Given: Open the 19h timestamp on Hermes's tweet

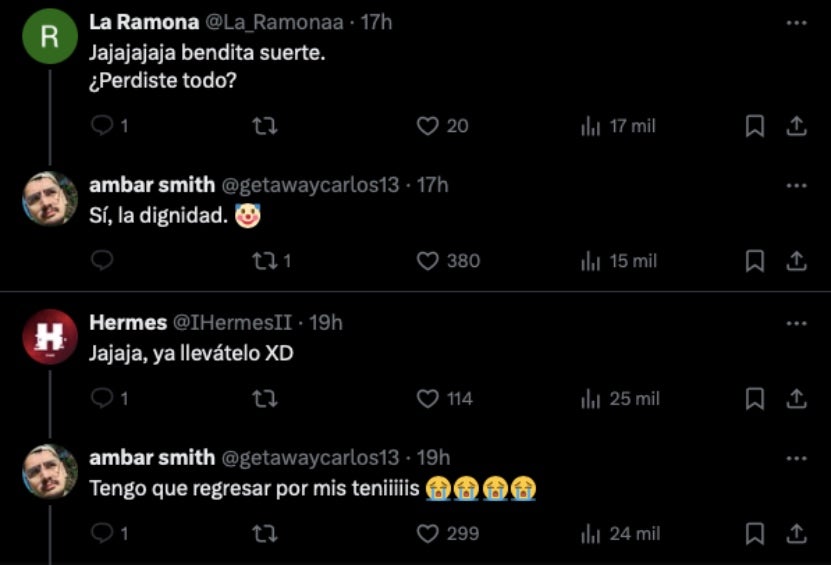Looking at the screenshot, I should 324,322.
